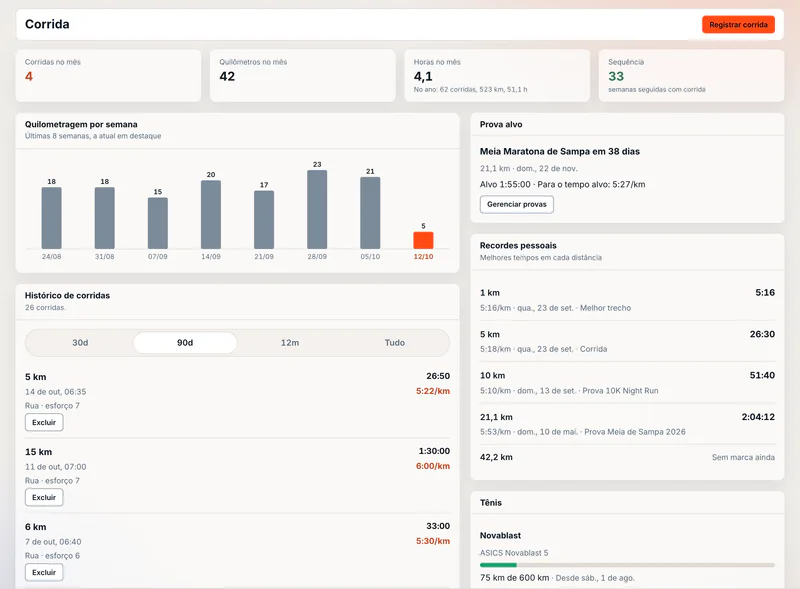Click the 28/09 week bar showing 23
800x589 pixels.
[317, 209]
